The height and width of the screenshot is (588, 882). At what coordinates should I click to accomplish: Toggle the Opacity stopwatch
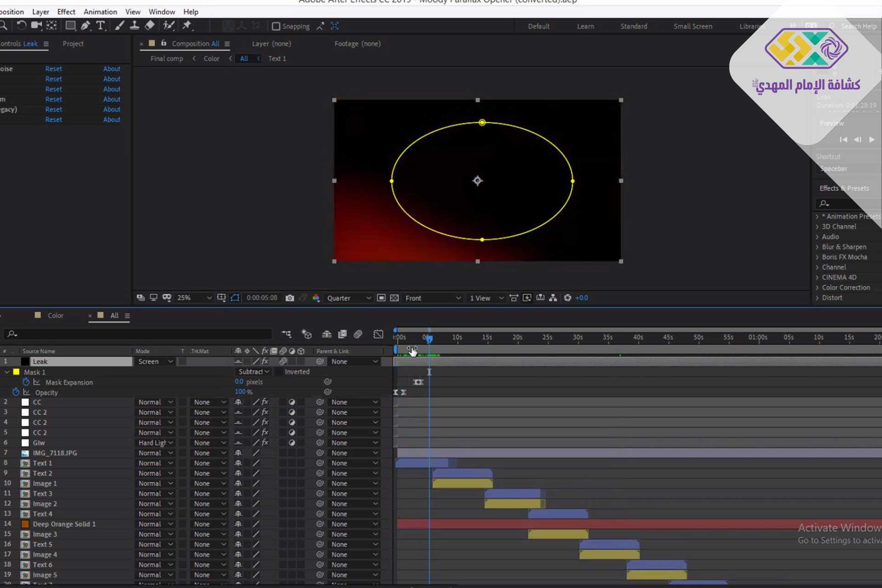coord(16,392)
